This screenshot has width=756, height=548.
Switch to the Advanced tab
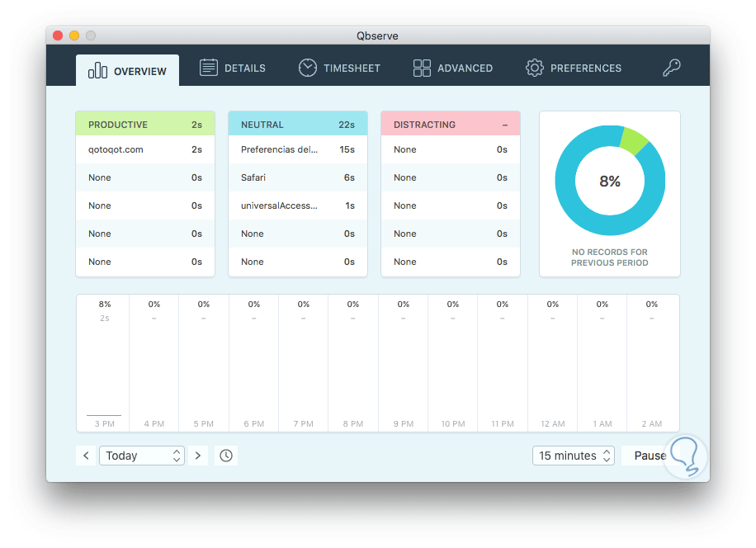[453, 68]
